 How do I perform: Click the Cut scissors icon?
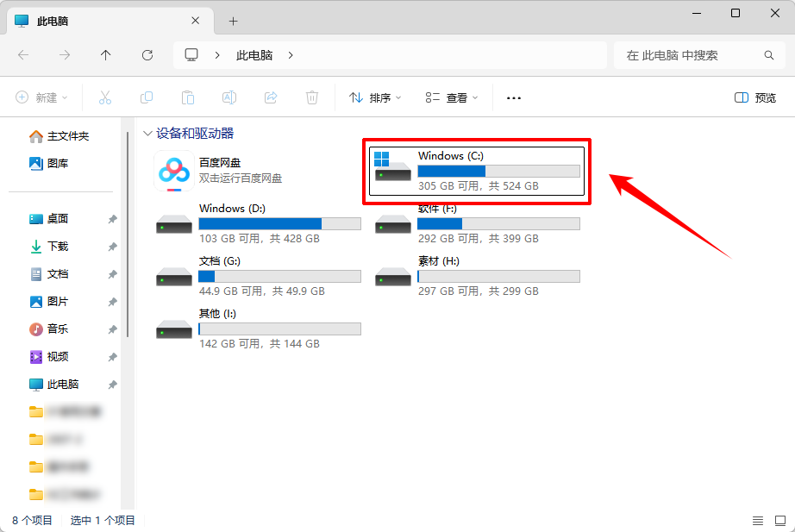105,97
